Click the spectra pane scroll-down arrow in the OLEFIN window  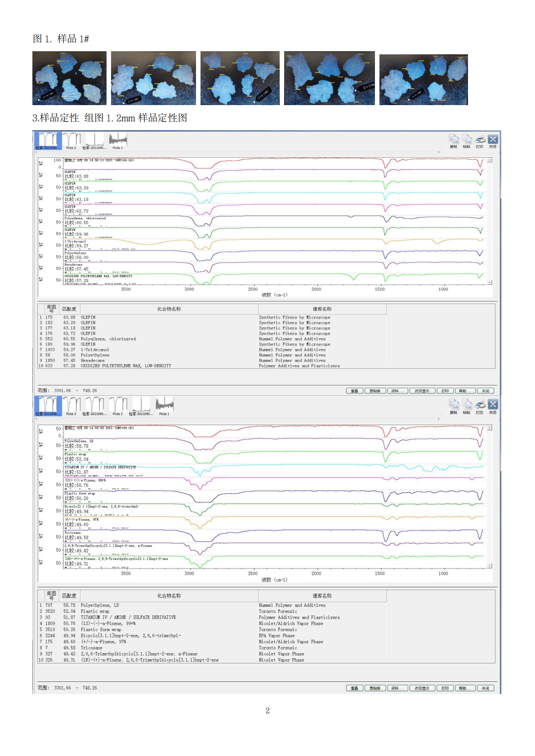[x=490, y=282]
